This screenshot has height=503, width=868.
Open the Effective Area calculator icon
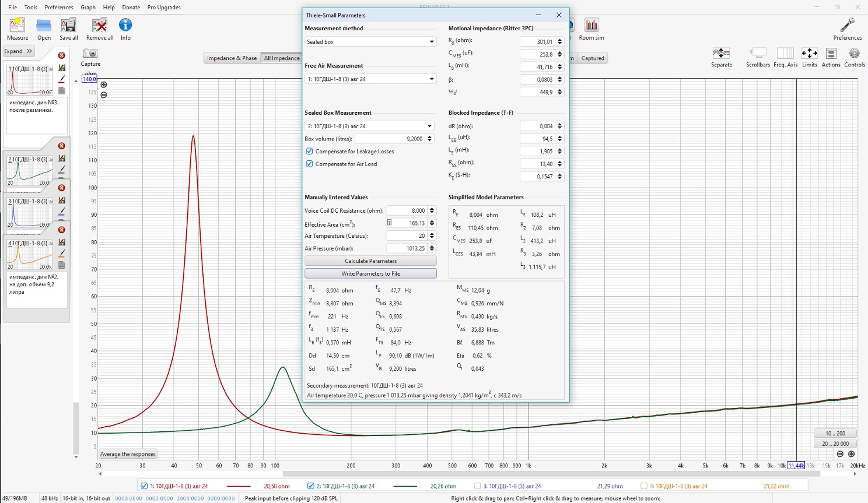tap(389, 223)
